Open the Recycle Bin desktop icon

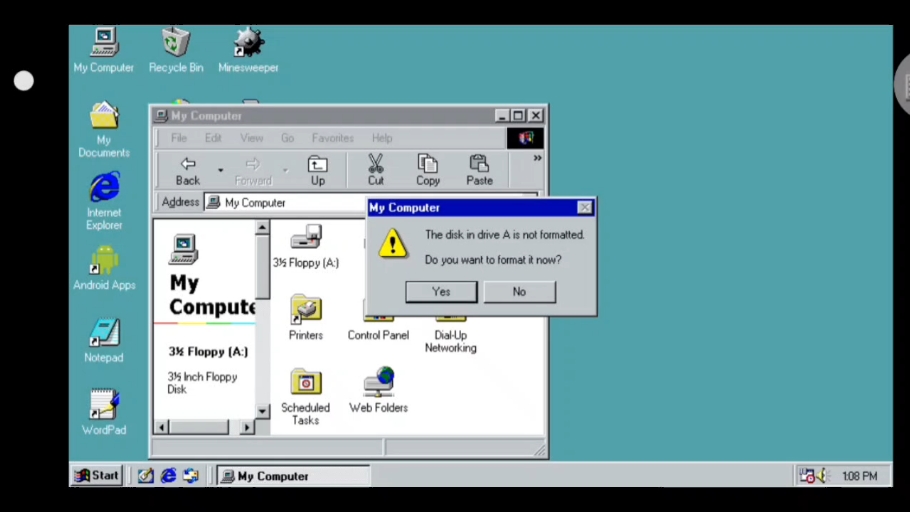click(176, 50)
